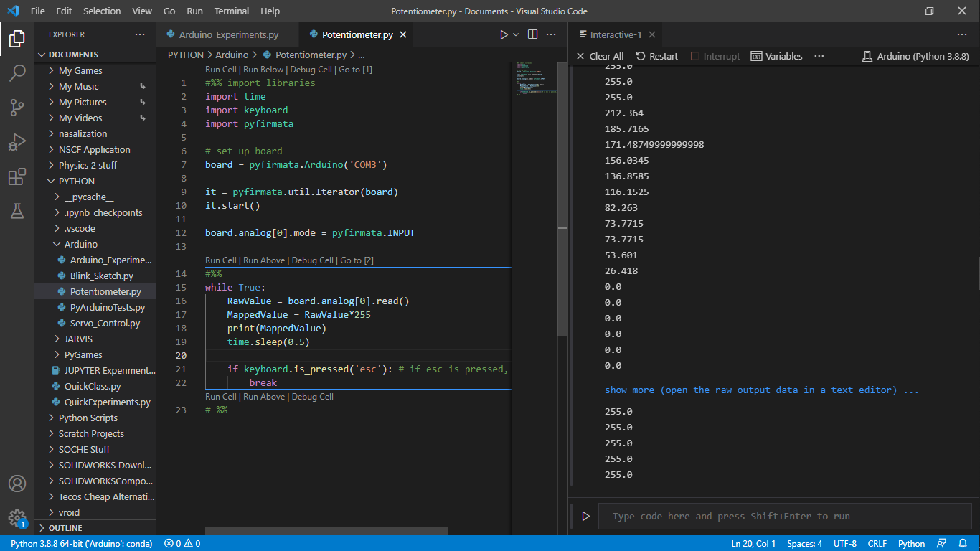Switch to Arduino_Experiments.py tab
The height and width of the screenshot is (551, 980).
(228, 34)
